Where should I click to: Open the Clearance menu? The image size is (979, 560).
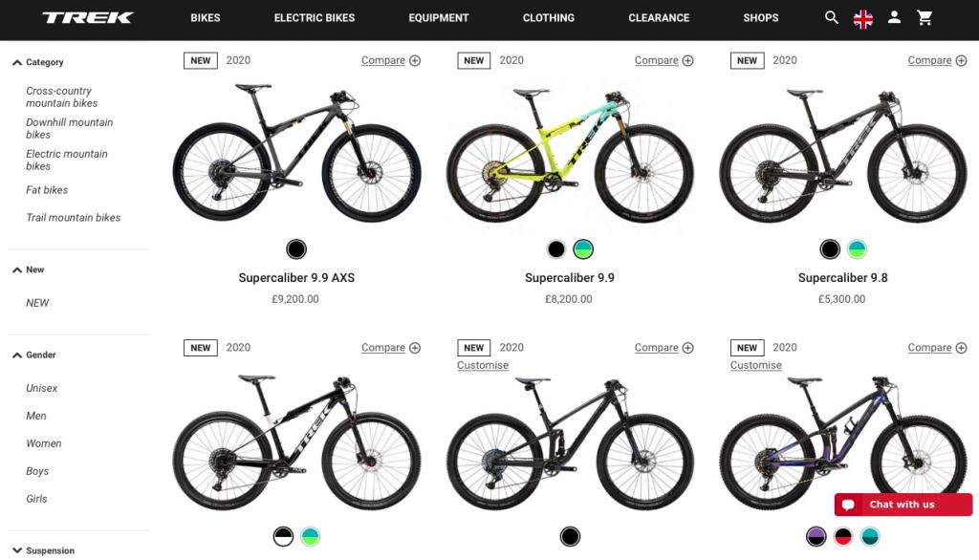click(659, 17)
